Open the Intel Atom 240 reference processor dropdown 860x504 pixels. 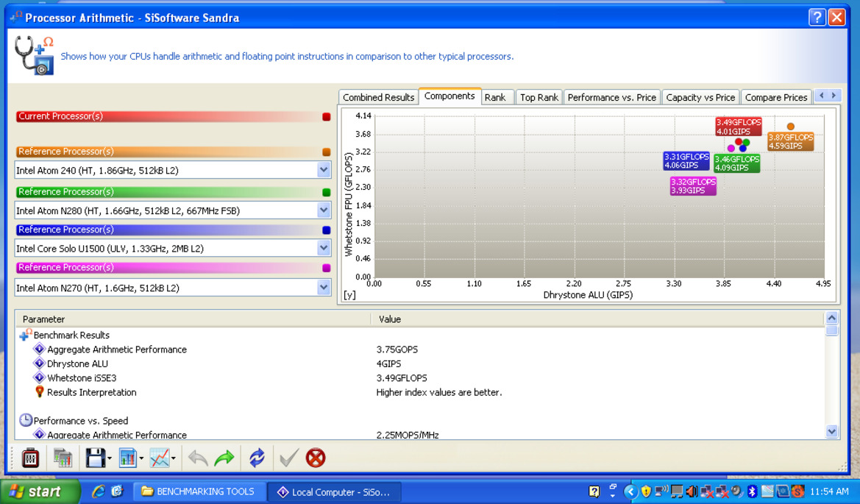[324, 170]
